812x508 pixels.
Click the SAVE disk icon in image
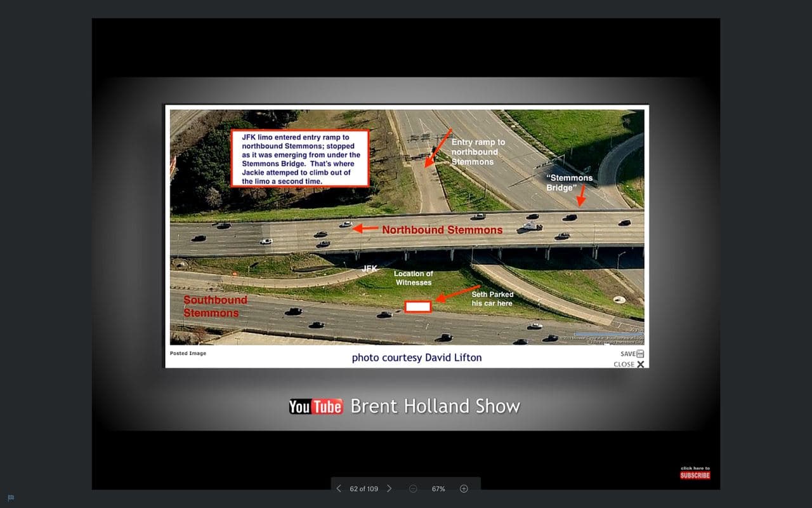pos(640,354)
